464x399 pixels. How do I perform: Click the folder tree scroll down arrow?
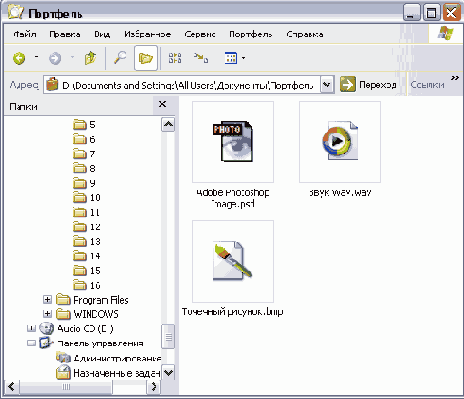point(168,373)
